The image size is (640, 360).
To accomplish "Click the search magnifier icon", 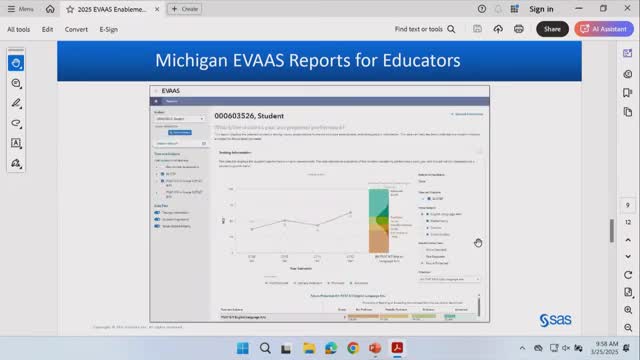I will [451, 29].
